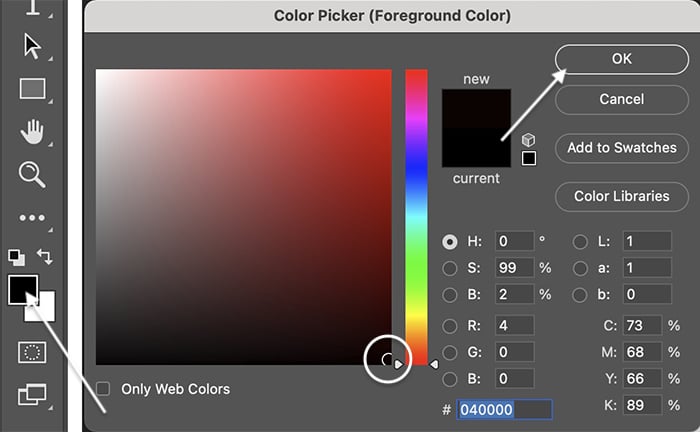The width and height of the screenshot is (700, 432).
Task: Click the new color preview swatch
Action: click(x=476, y=109)
